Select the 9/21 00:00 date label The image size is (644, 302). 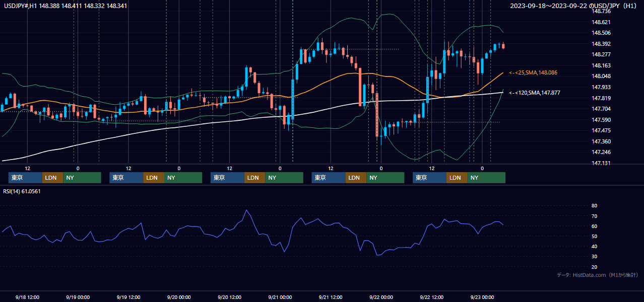point(280,297)
